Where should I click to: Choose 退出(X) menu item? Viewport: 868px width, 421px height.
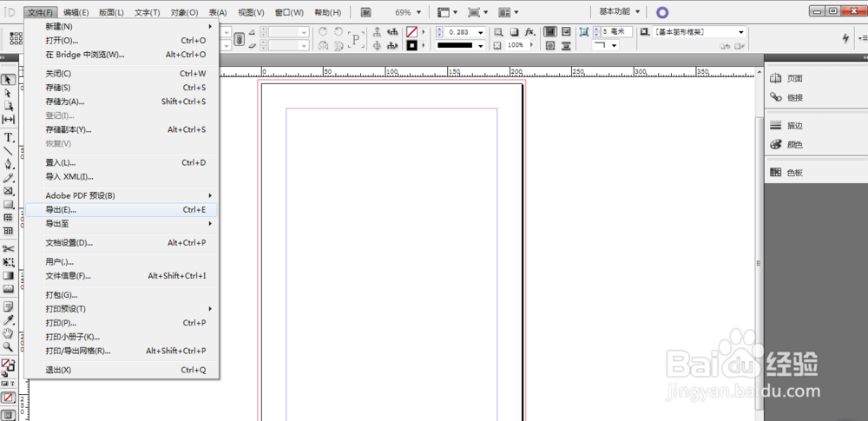(x=122, y=370)
